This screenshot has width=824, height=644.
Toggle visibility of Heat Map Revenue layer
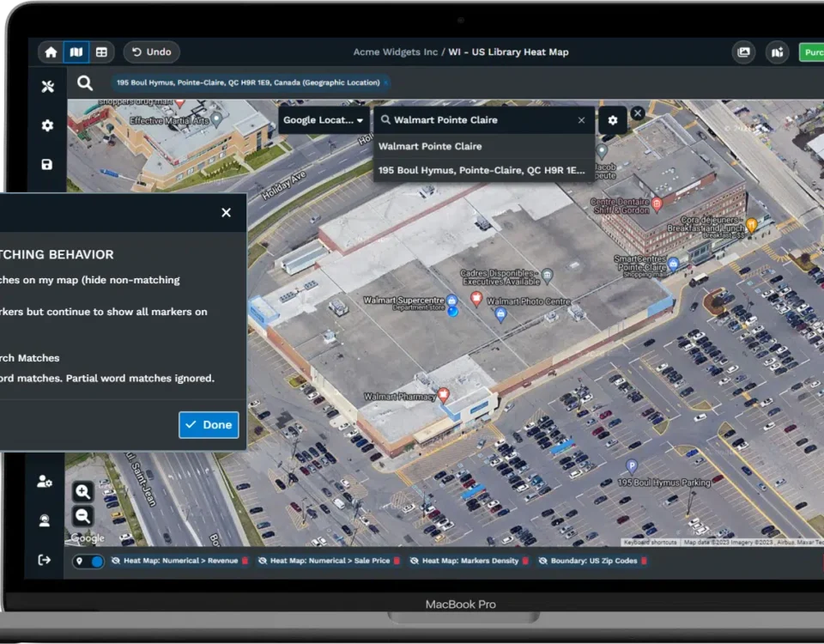click(x=116, y=561)
